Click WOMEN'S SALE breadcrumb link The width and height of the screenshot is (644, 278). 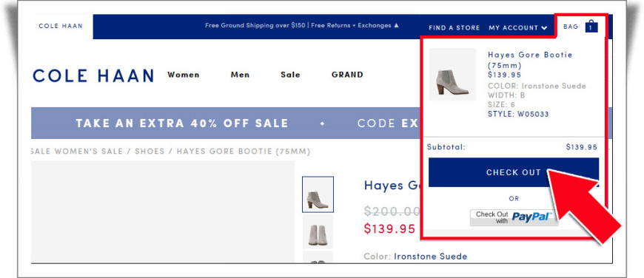88,152
